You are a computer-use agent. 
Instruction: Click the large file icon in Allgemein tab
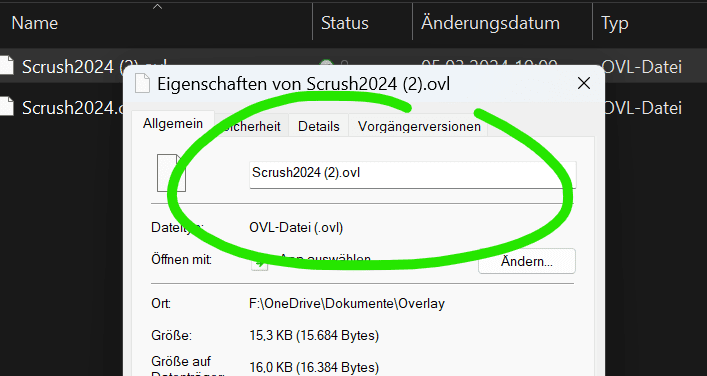coord(170,173)
